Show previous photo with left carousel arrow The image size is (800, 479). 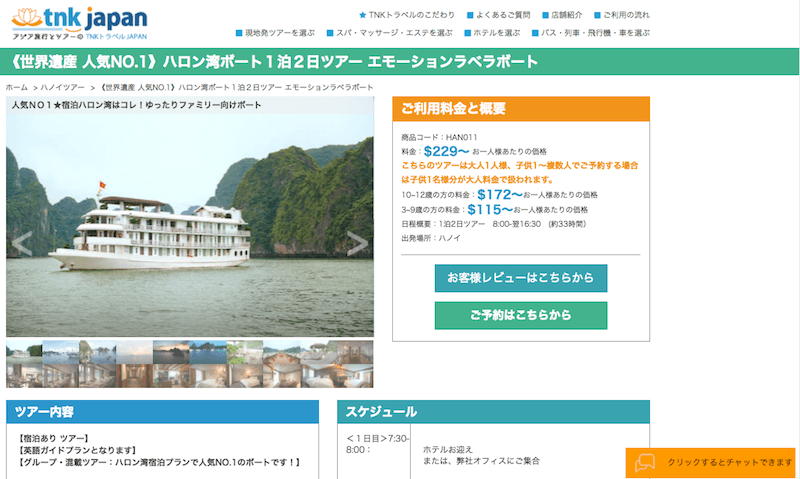[21, 243]
